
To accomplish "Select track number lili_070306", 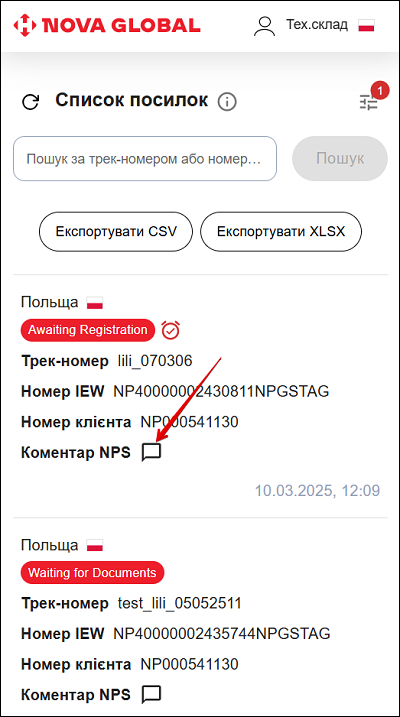I will click(x=155, y=361).
